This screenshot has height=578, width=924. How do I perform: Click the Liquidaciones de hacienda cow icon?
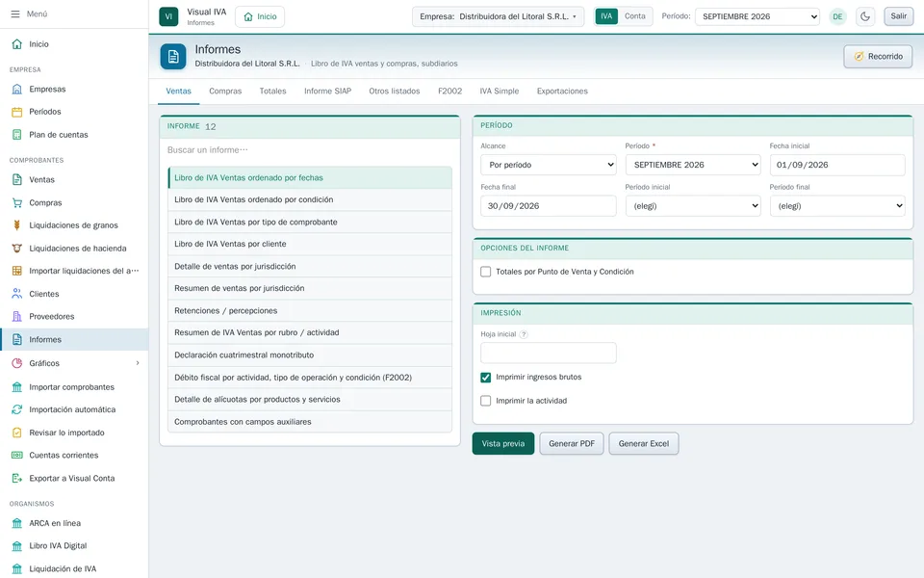click(17, 249)
